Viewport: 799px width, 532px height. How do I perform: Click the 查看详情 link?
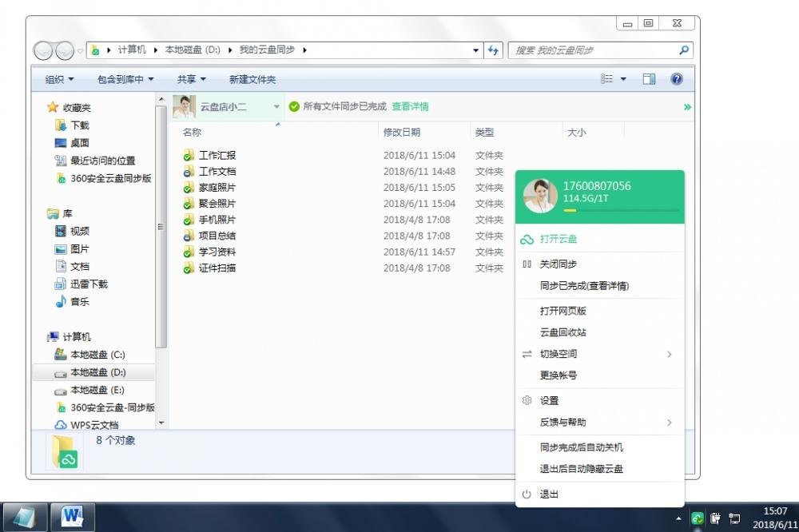410,106
